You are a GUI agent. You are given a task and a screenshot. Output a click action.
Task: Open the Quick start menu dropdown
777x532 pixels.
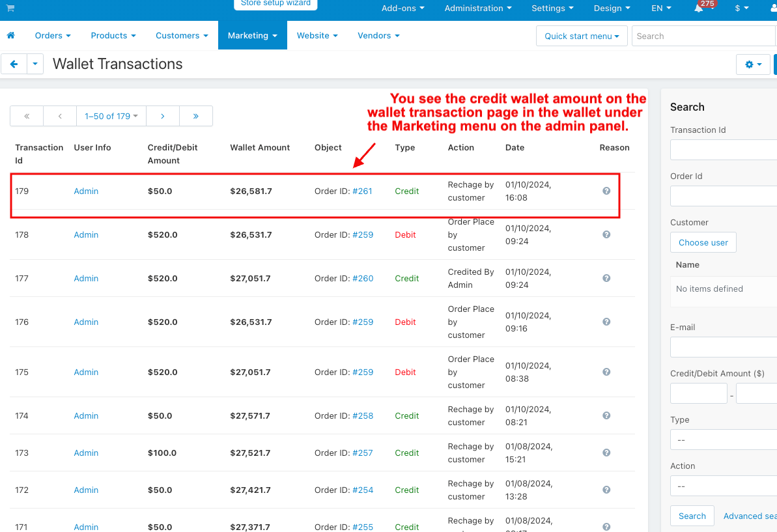click(582, 36)
